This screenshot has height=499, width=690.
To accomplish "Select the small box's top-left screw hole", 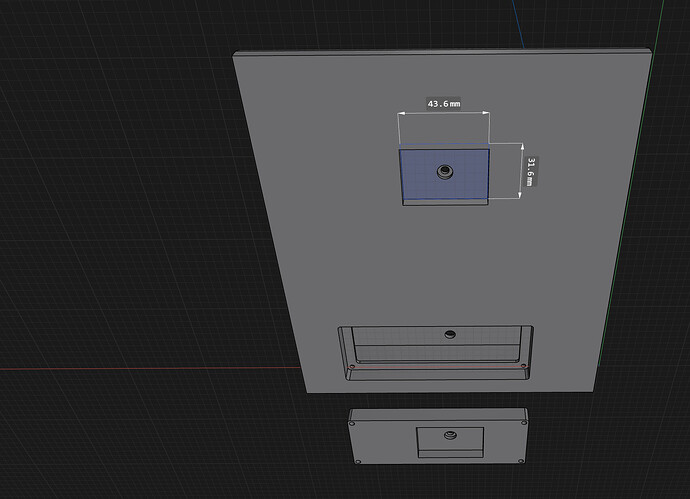I will click(x=352, y=423).
